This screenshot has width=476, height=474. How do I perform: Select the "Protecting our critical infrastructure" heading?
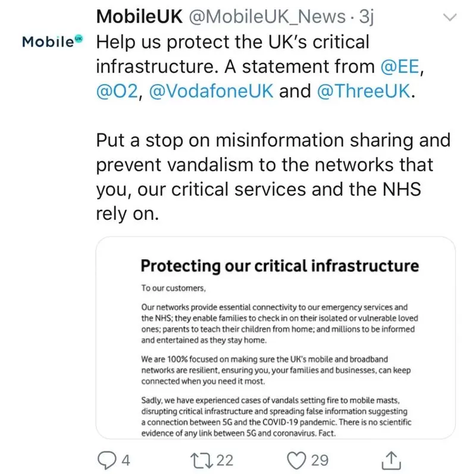click(280, 266)
